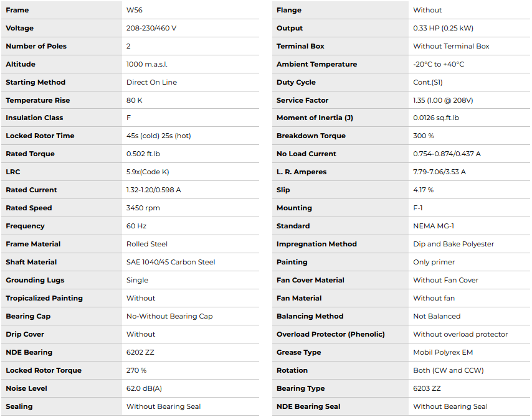Click the Breakdown Torque value 300 %

pos(424,136)
